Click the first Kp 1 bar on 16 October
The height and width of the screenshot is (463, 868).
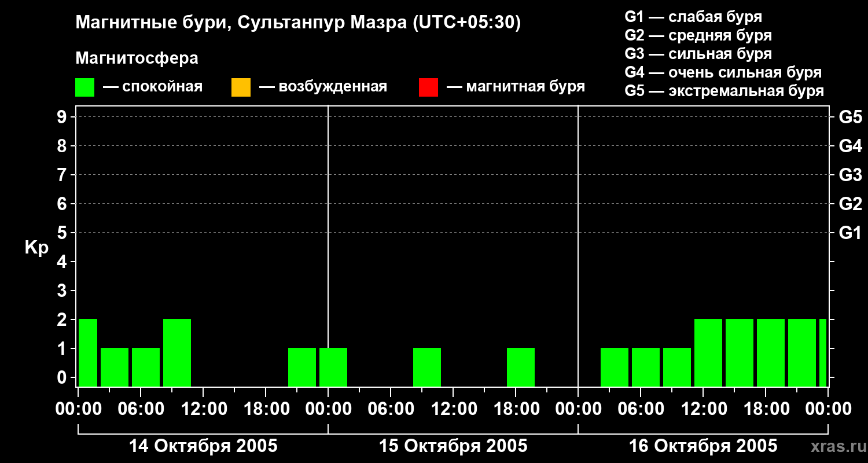point(615,367)
